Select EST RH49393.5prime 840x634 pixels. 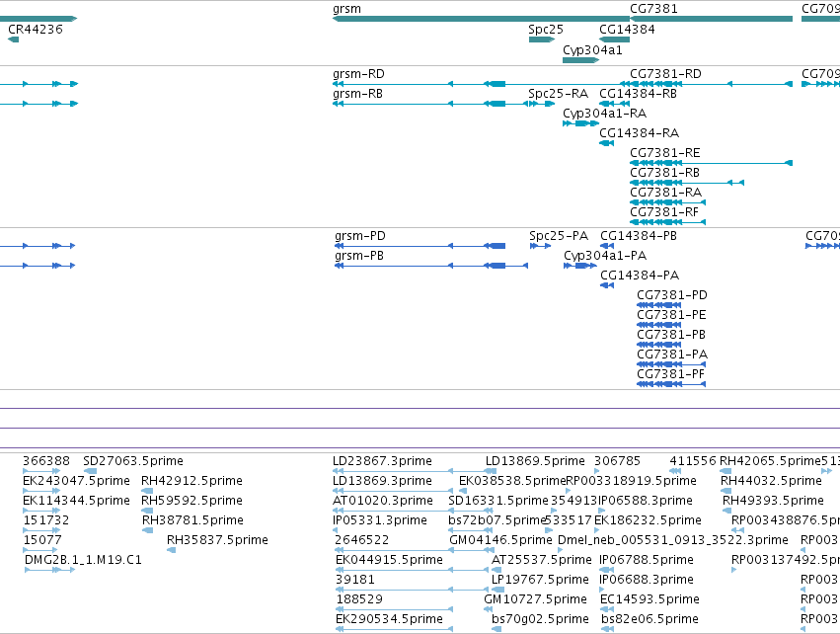pos(725,511)
